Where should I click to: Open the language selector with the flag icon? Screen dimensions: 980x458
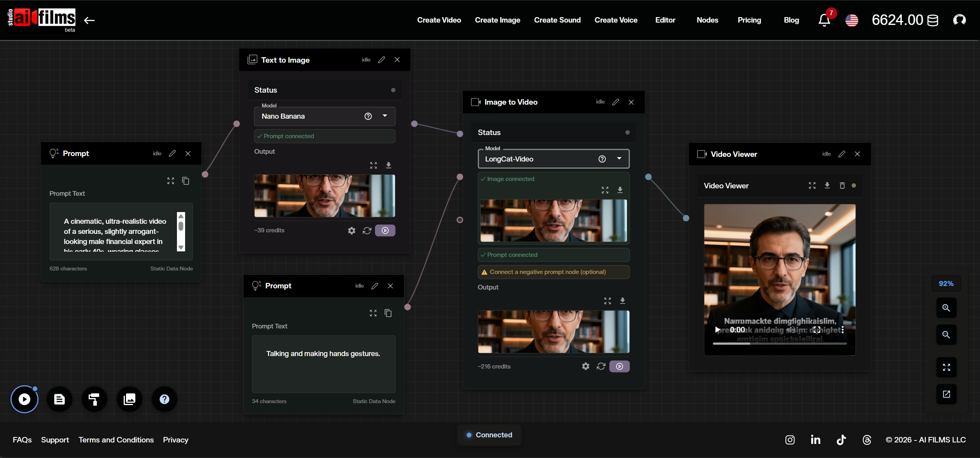pos(852,20)
